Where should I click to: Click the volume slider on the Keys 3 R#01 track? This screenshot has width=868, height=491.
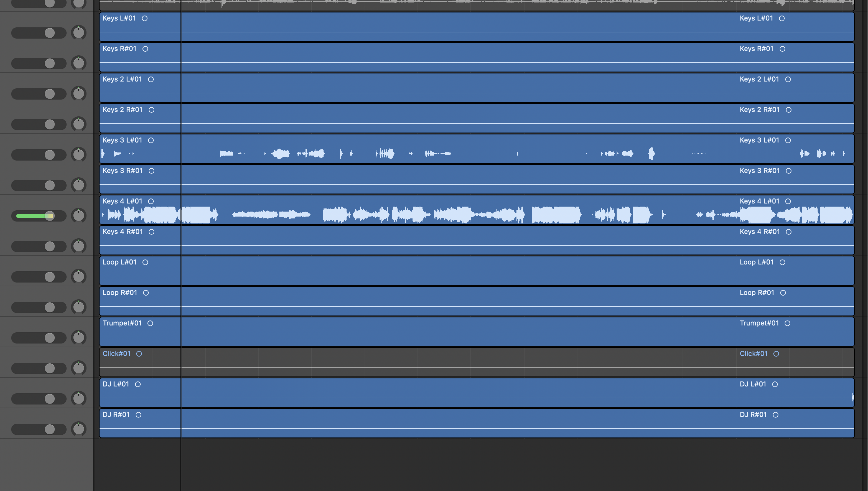[39, 185]
